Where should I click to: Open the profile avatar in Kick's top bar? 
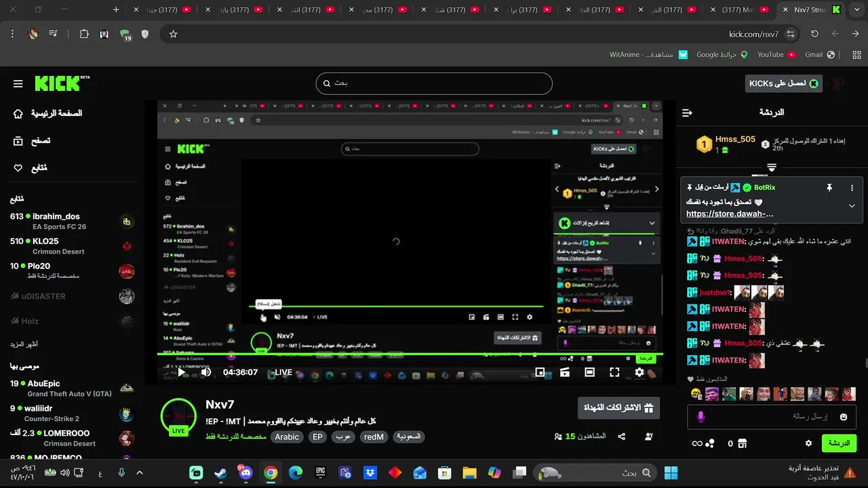point(837,83)
